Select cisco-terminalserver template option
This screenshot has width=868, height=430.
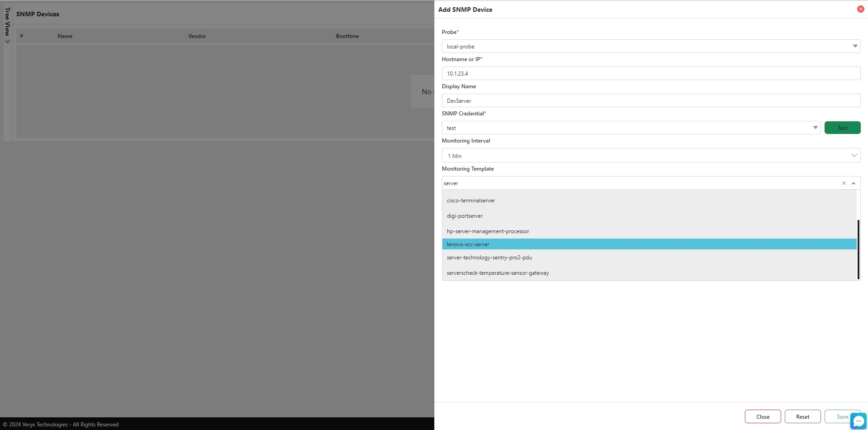click(471, 201)
